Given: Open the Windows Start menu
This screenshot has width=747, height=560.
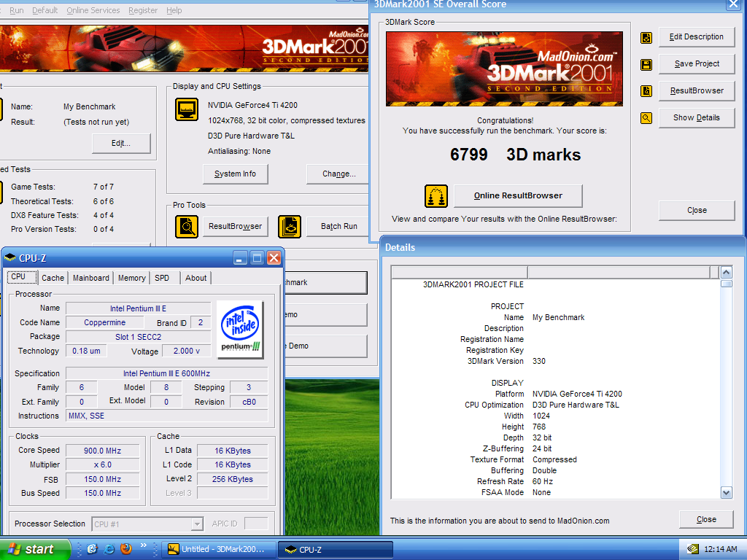Looking at the screenshot, I should [35, 549].
